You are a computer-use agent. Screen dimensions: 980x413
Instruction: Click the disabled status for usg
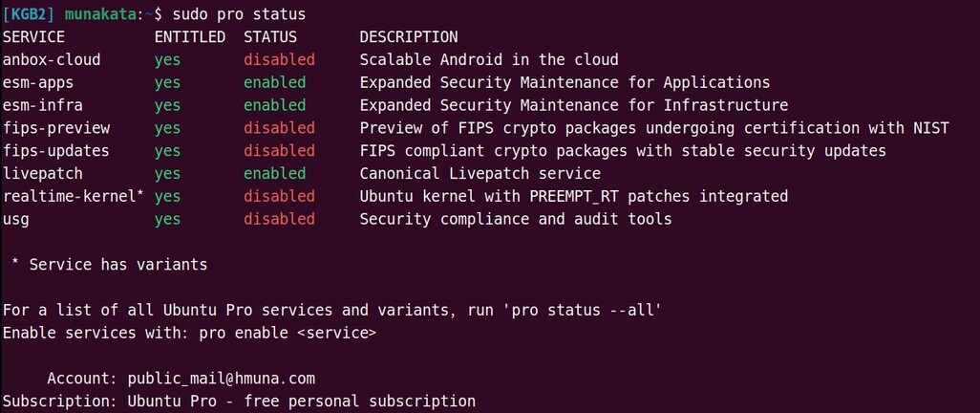click(x=279, y=219)
